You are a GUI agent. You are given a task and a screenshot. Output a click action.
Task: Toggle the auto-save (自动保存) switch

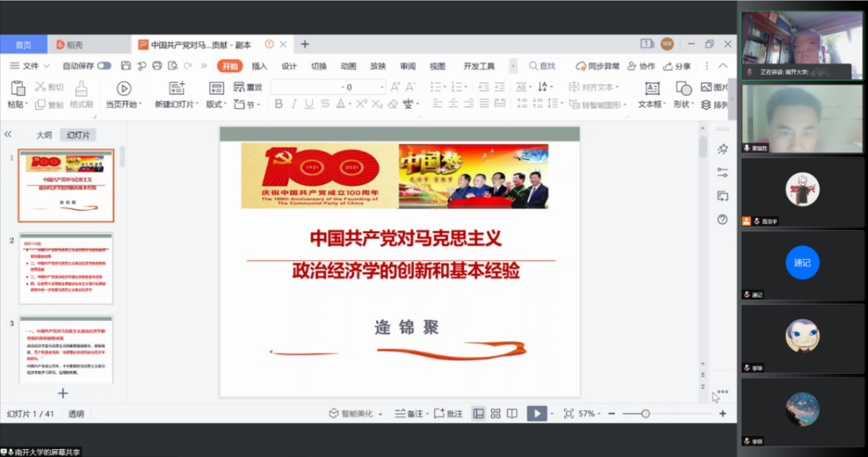point(104,66)
